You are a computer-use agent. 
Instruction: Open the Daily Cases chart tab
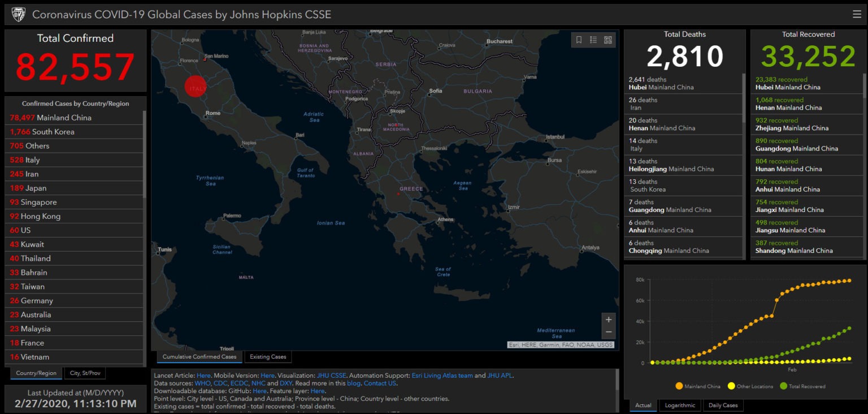pyautogui.click(x=723, y=405)
